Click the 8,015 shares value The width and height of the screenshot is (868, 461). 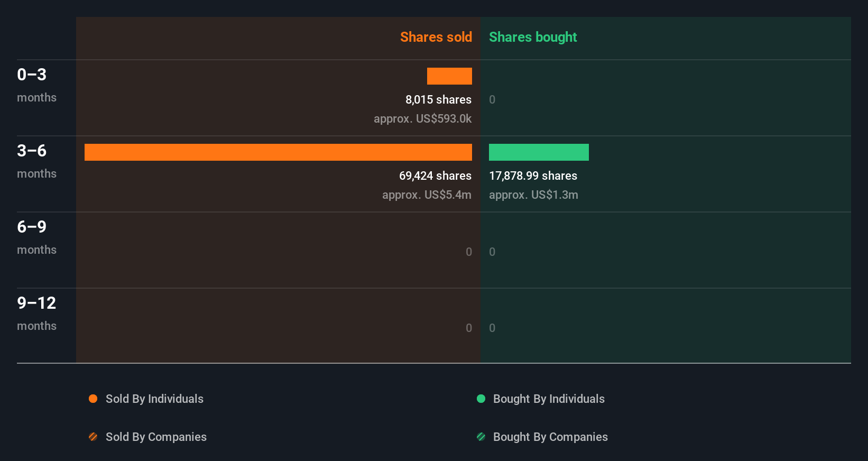pos(438,99)
